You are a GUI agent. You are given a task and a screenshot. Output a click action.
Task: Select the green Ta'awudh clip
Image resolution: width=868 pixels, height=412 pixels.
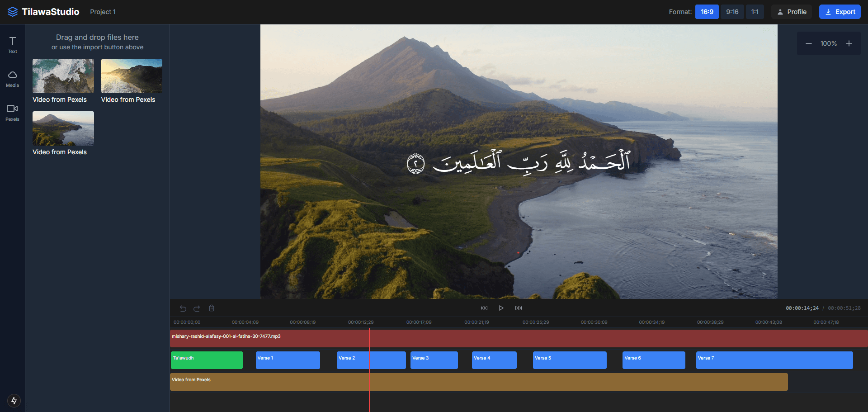[206, 360]
